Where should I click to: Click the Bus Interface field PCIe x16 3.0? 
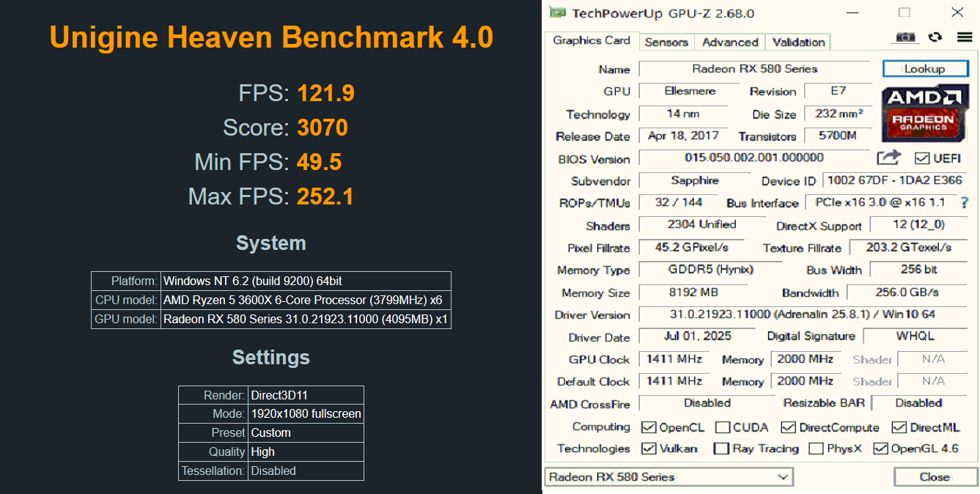pos(880,202)
